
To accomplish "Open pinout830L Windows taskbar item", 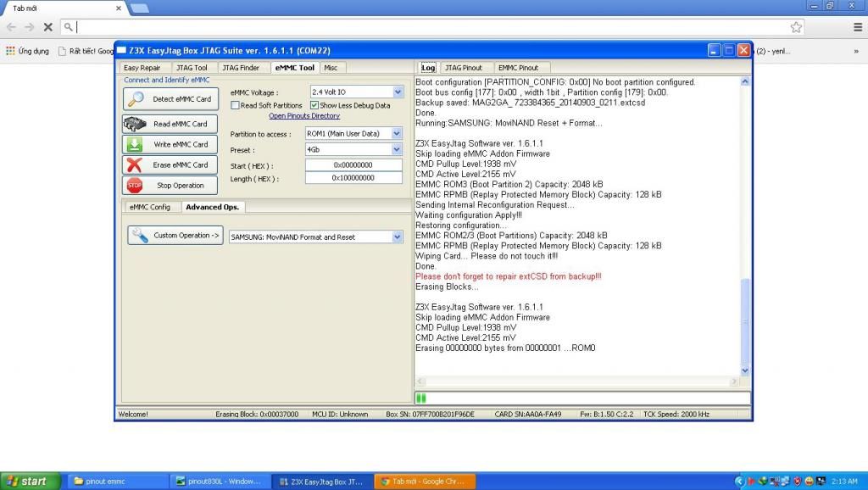I will tap(221, 482).
